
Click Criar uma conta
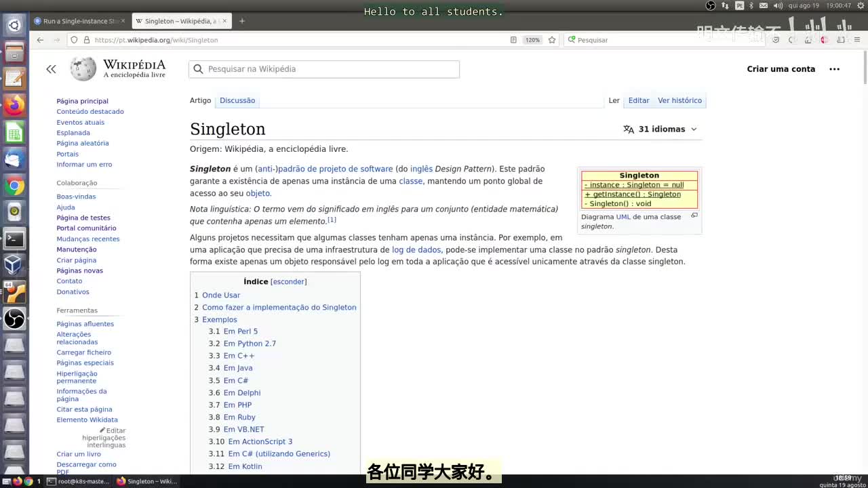click(x=781, y=69)
